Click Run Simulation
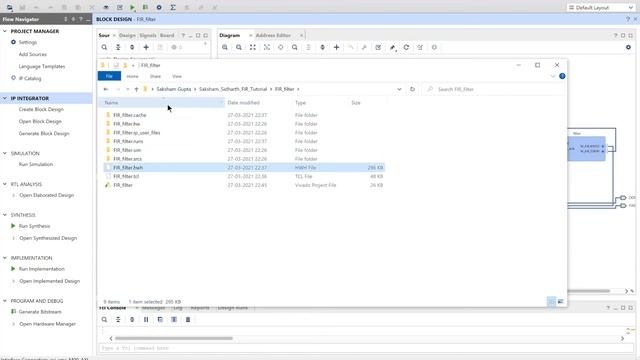 pyautogui.click(x=36, y=164)
